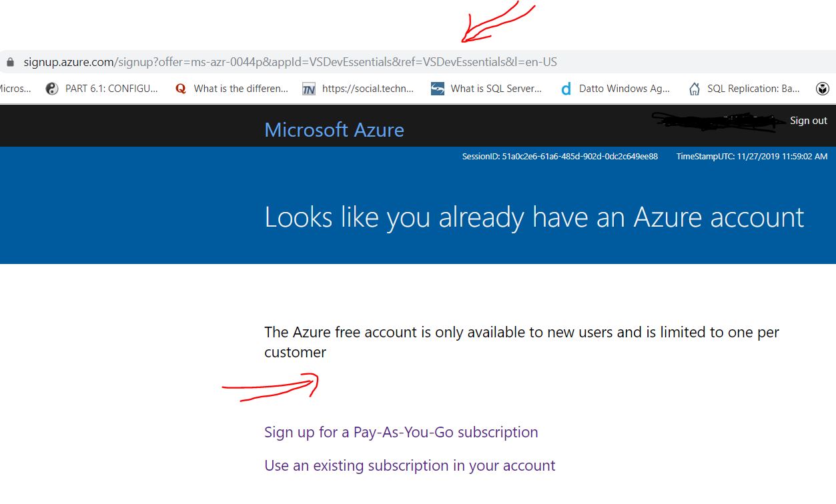Click the 'Azure free account is only available' message
Screen dimensions: 836x504
coord(522,342)
